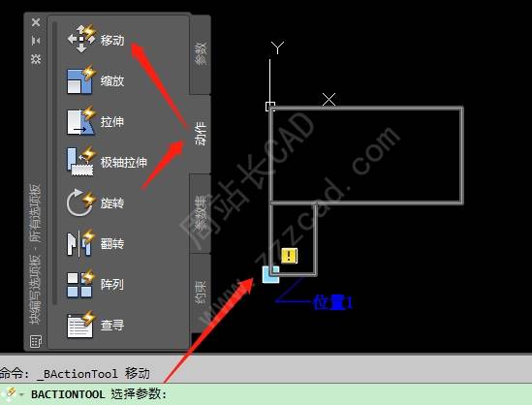Switch to the 动作 (Actions) tab
This screenshot has width=532, height=405.
[x=201, y=134]
